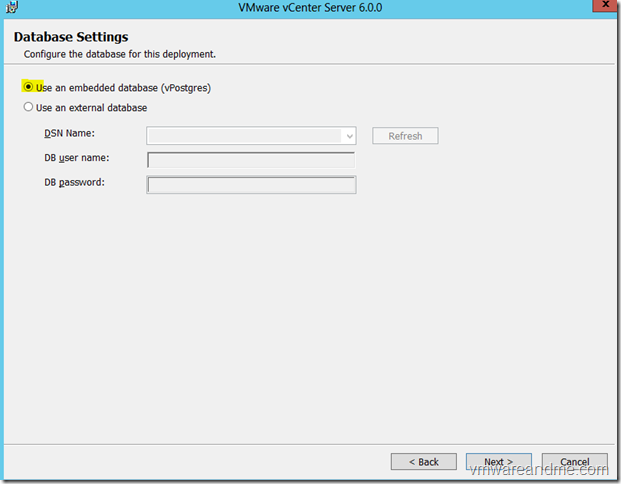The height and width of the screenshot is (484, 621).
Task: Click the "DB user name:" label
Action: [76, 158]
